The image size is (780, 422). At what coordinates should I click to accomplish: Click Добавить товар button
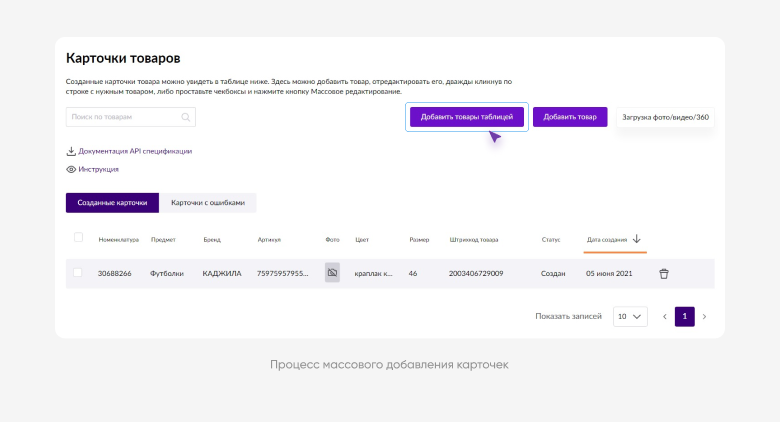point(570,117)
